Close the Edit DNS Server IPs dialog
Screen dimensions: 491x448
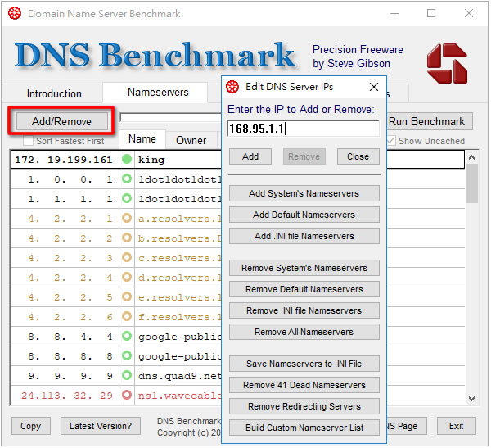(x=374, y=87)
